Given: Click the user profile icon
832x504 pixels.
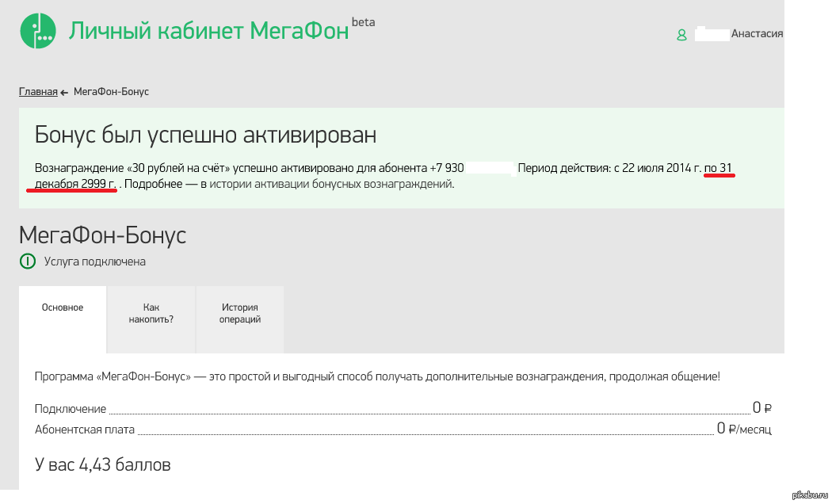Looking at the screenshot, I should point(681,35).
